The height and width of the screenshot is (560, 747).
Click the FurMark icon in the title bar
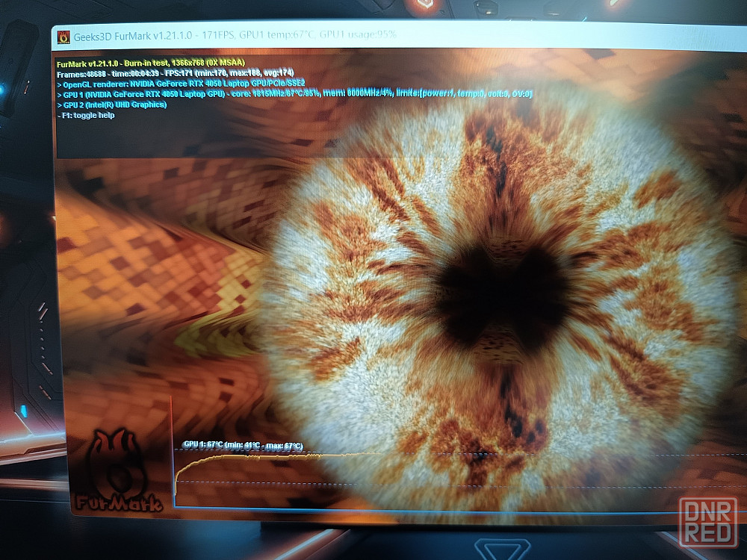[63, 36]
